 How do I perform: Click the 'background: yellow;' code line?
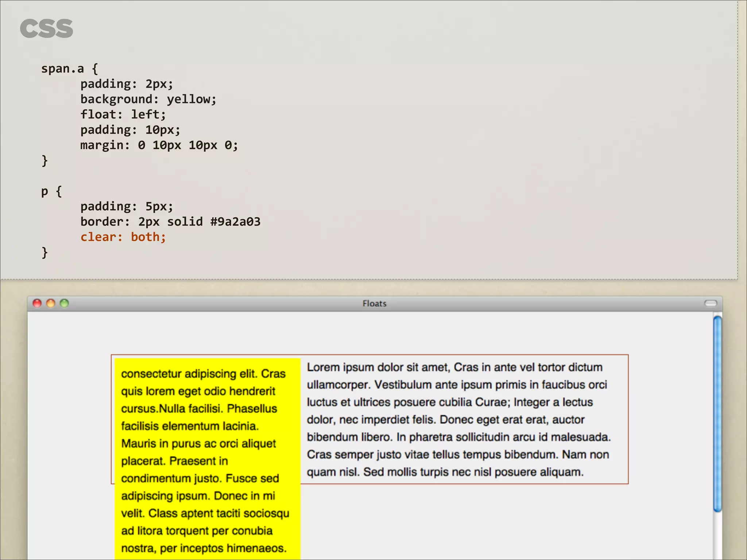(148, 99)
